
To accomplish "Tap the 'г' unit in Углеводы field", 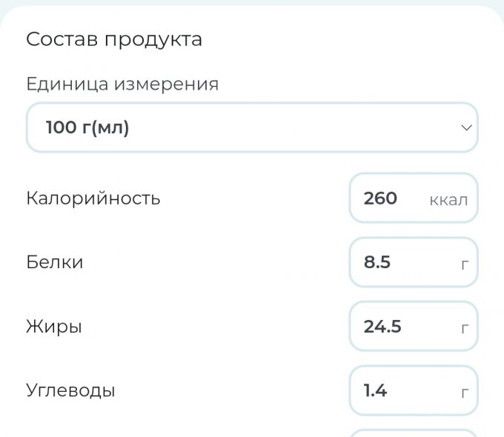I will pos(465,392).
